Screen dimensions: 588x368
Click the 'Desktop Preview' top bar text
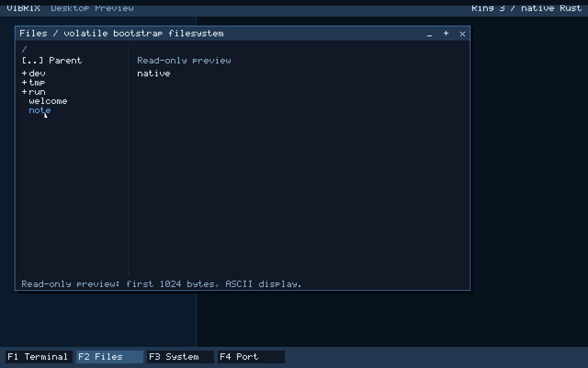(92, 8)
